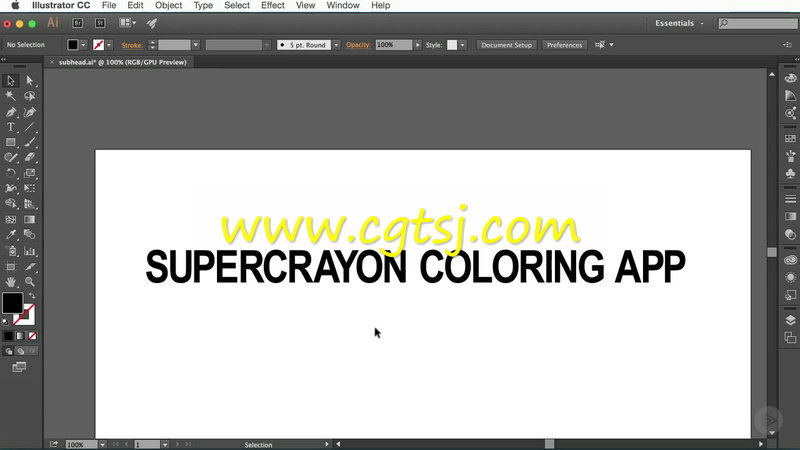Pick the Symbol Sprayer tool
This screenshot has width=800, height=450.
pyautogui.click(x=11, y=251)
